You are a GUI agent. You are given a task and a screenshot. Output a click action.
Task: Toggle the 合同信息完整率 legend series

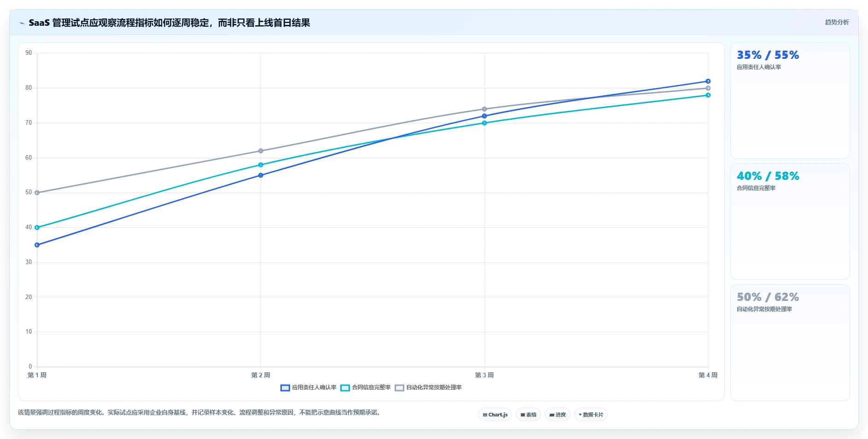pyautogui.click(x=366, y=387)
